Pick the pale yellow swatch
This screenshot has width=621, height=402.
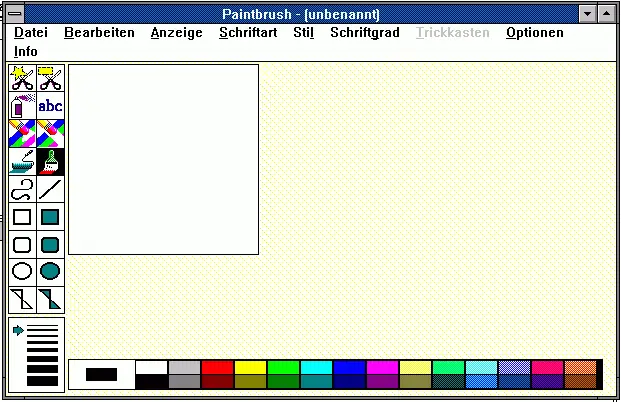(x=415, y=367)
